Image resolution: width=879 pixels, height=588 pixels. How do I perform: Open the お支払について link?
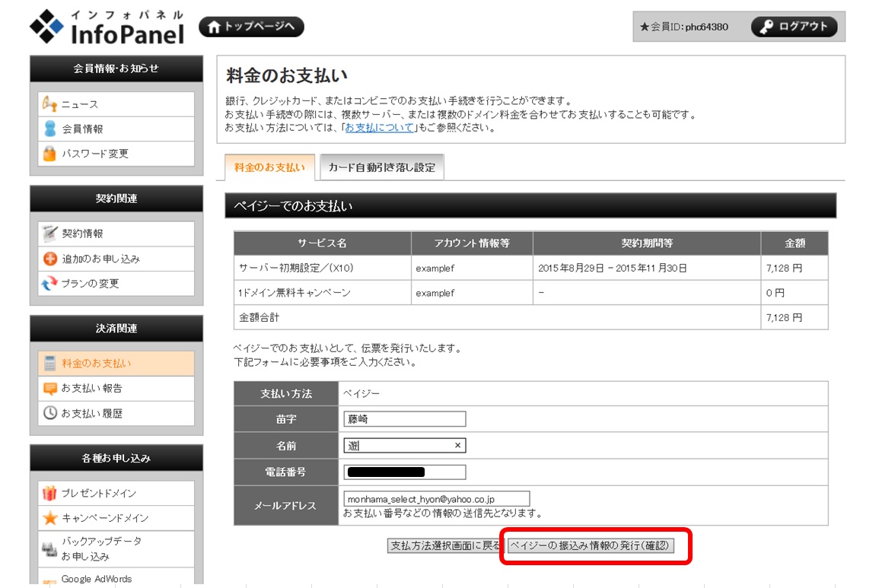pyautogui.click(x=379, y=128)
